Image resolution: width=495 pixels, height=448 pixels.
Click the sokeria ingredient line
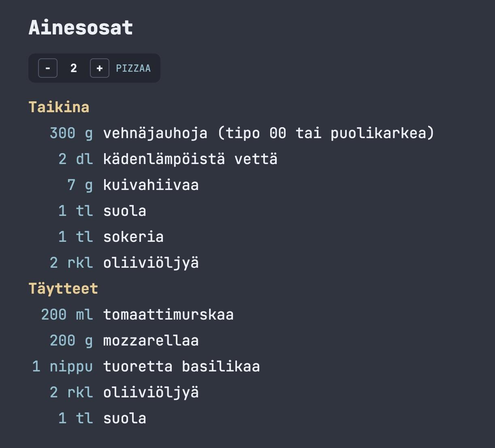133,237
